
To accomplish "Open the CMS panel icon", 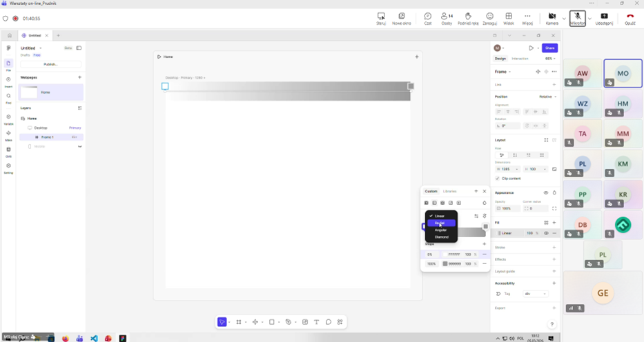I will [x=8, y=150].
